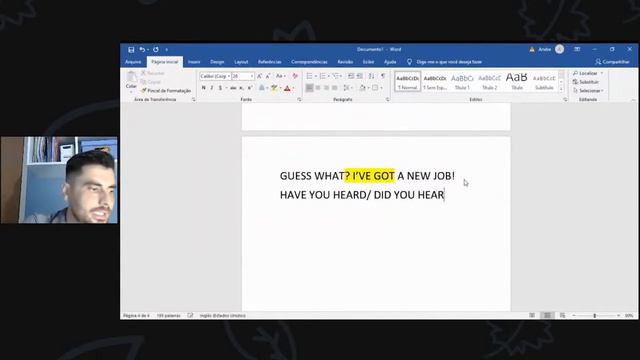Click Copiar (Copy) in clipboard group
The height and width of the screenshot is (360, 640).
(151, 82)
